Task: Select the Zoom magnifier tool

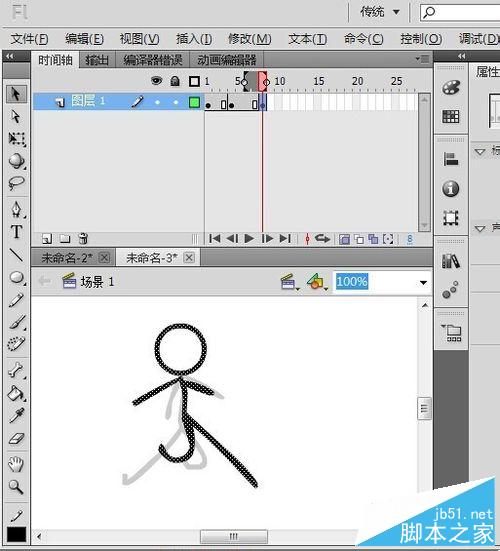Action: [16, 487]
